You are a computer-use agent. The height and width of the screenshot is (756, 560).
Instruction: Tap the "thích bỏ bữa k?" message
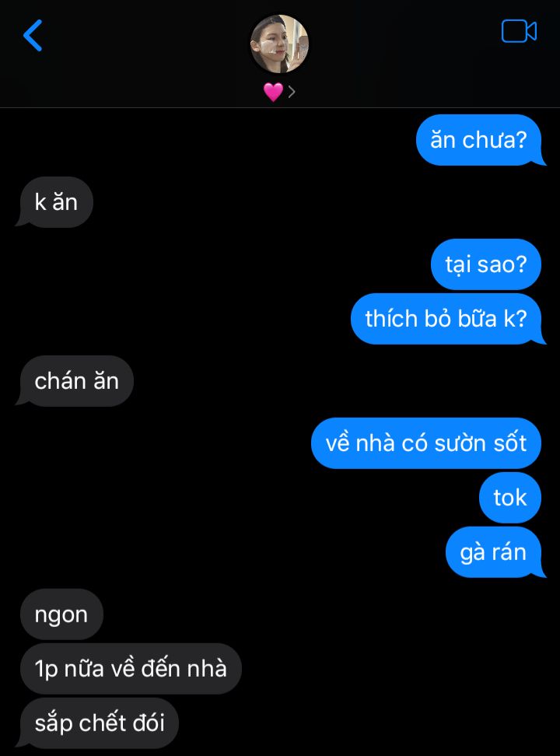tap(446, 319)
